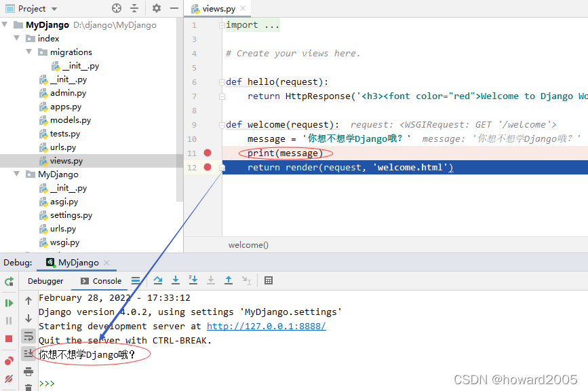Close the views.py editor tab
The width and height of the screenshot is (588, 391).
coord(243,8)
